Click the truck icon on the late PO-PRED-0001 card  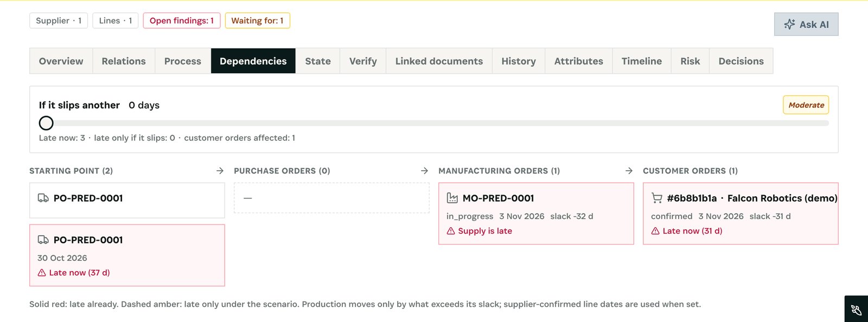click(x=43, y=240)
